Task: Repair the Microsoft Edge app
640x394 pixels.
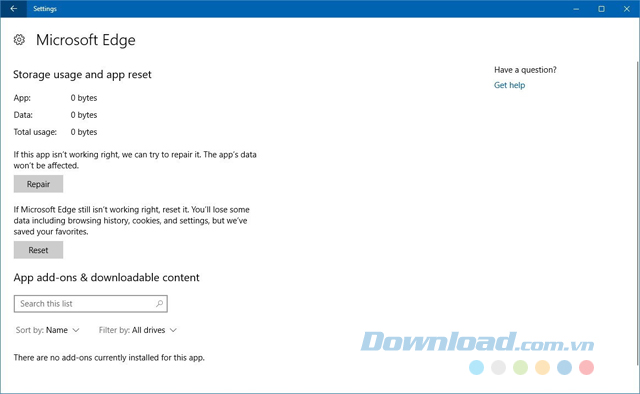Action: point(38,184)
